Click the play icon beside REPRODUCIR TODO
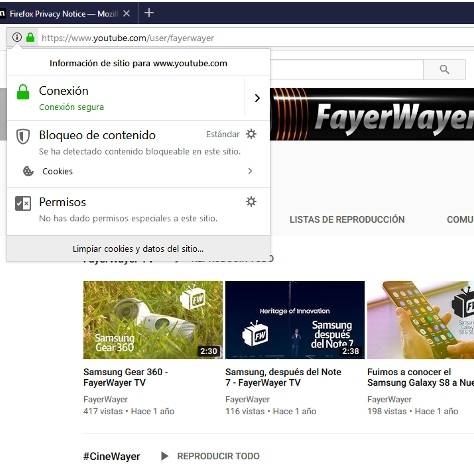Image resolution: width=474 pixels, height=474 pixels. (x=164, y=456)
